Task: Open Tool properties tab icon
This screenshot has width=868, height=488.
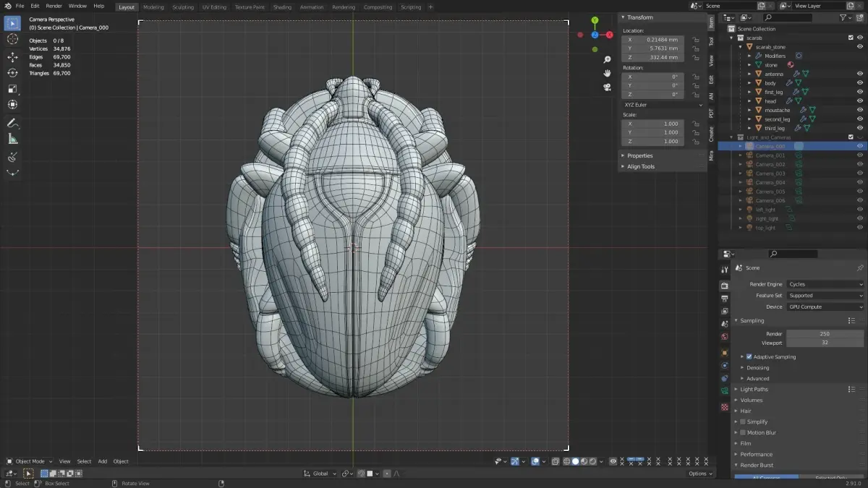Action: pos(724,270)
